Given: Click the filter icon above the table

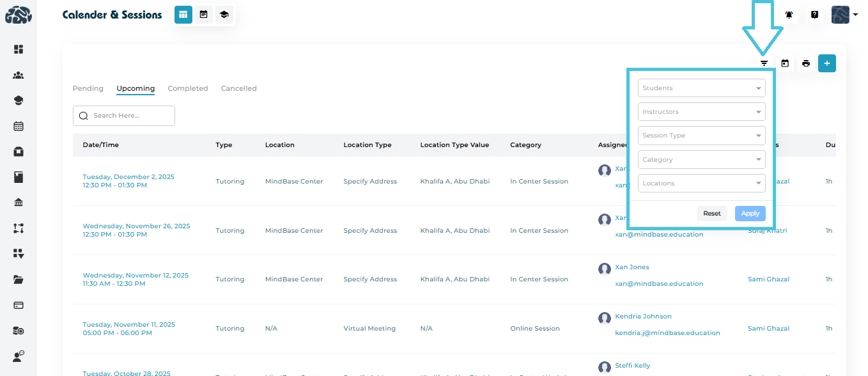Looking at the screenshot, I should coord(764,63).
